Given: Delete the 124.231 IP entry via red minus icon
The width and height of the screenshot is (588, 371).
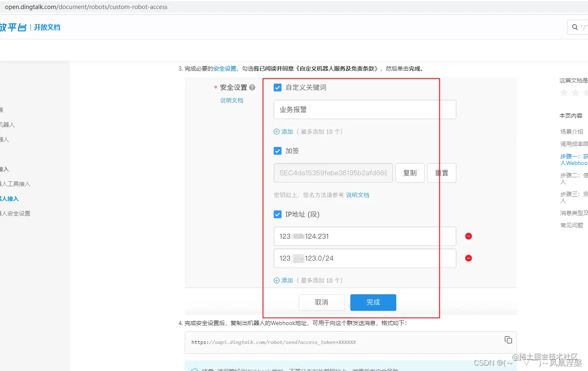Looking at the screenshot, I should 468,236.
